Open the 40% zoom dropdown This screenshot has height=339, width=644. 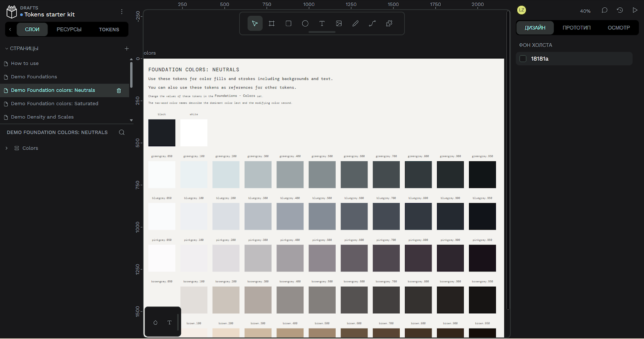pyautogui.click(x=585, y=11)
